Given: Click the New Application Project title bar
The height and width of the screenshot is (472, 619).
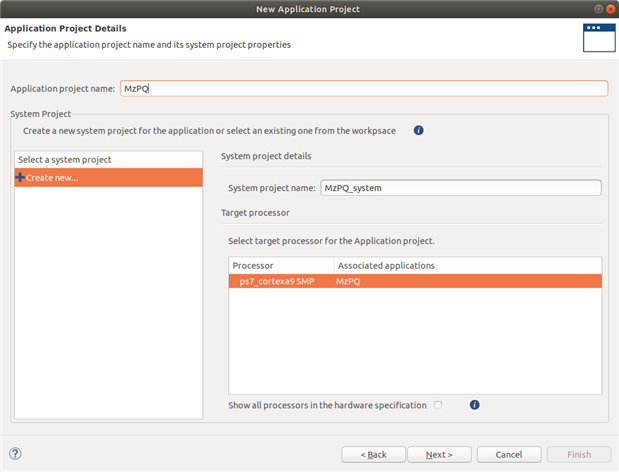Looking at the screenshot, I should coord(309,9).
